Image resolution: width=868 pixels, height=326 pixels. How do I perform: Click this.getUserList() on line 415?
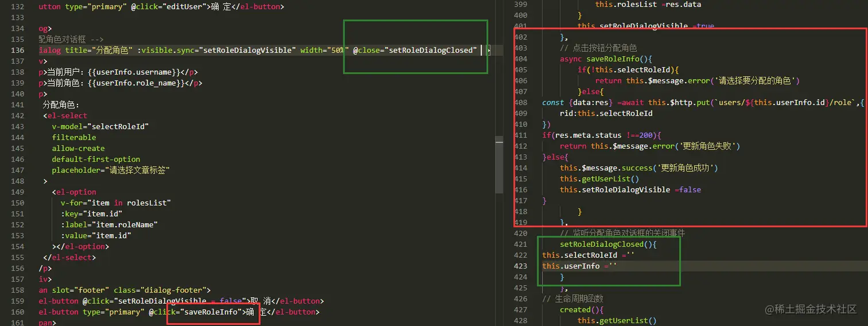[599, 179]
